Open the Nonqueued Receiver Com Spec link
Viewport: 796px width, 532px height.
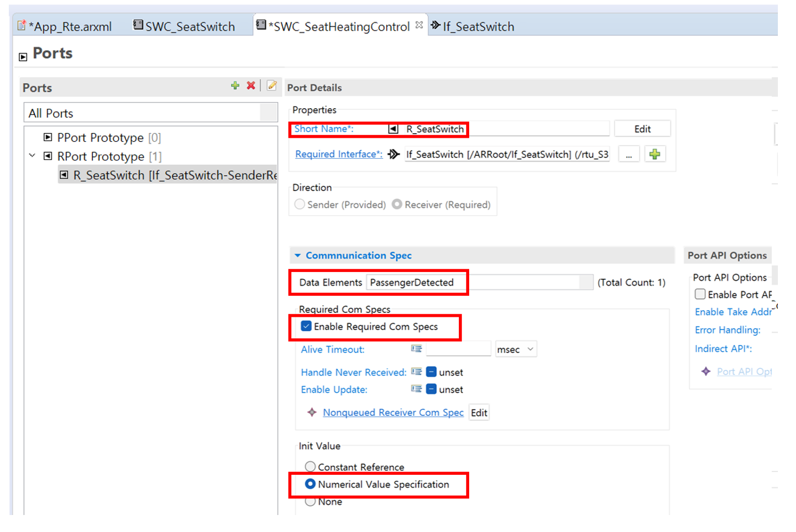(393, 412)
